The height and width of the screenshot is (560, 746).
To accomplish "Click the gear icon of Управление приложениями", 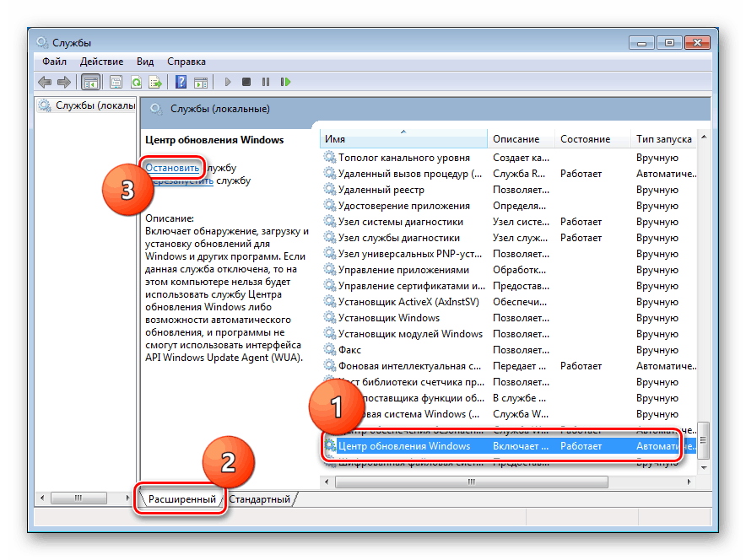I will 330,270.
